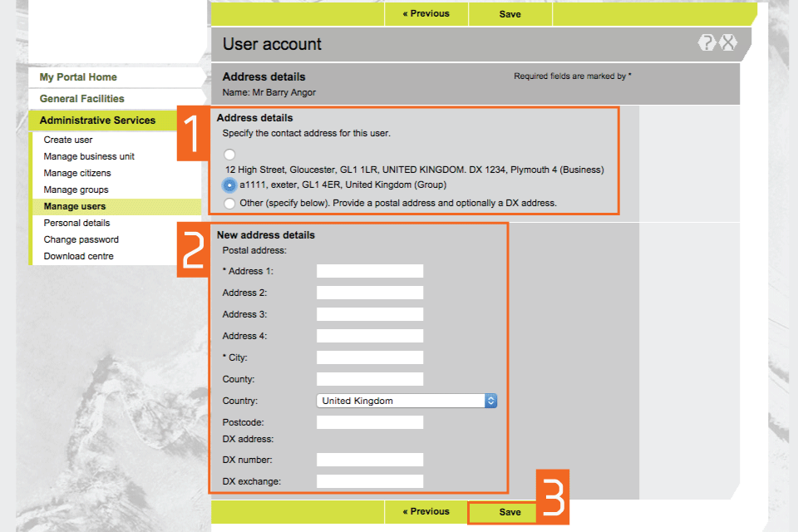Image resolution: width=798 pixels, height=532 pixels.
Task: Click the DX number input field
Action: click(370, 460)
